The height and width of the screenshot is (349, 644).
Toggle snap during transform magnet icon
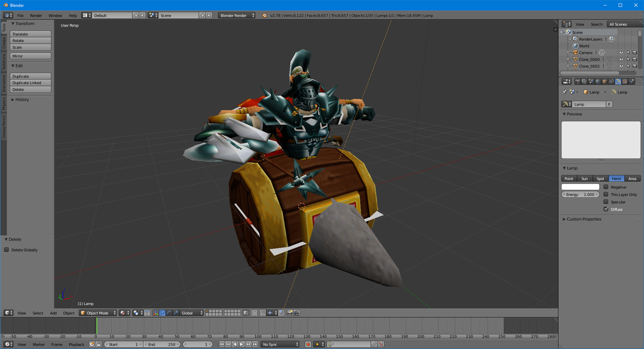[x=263, y=313]
